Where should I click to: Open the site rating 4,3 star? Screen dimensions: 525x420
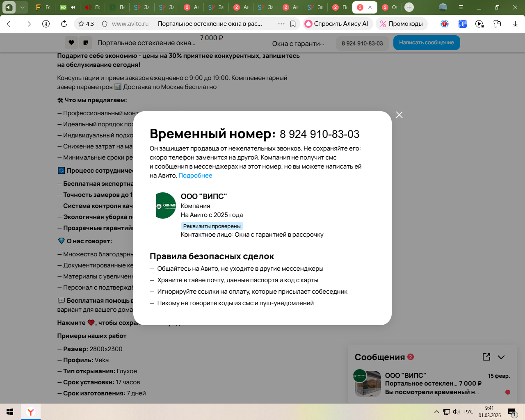[86, 24]
